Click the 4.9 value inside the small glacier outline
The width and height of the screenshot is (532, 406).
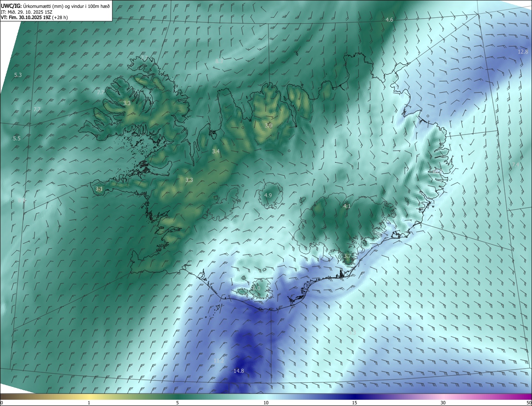(268, 196)
